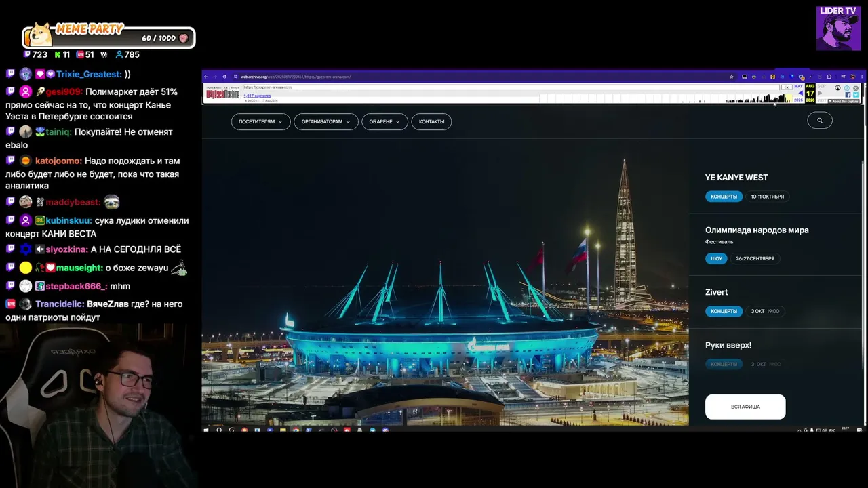The image size is (868, 488).
Task: Click username Trixie_Greatest in chat
Action: (89, 74)
